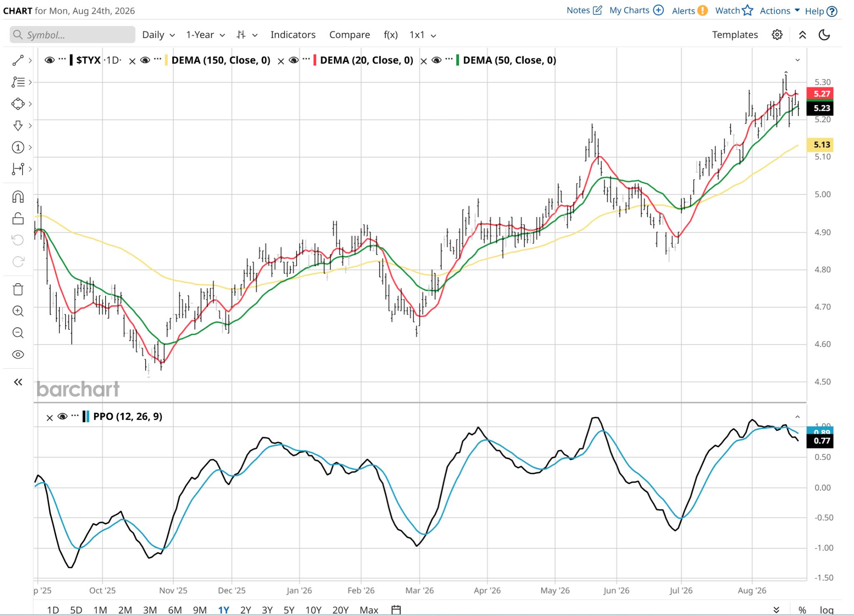Expand the Templates menu
Image resolution: width=854 pixels, height=616 pixels.
pos(735,35)
